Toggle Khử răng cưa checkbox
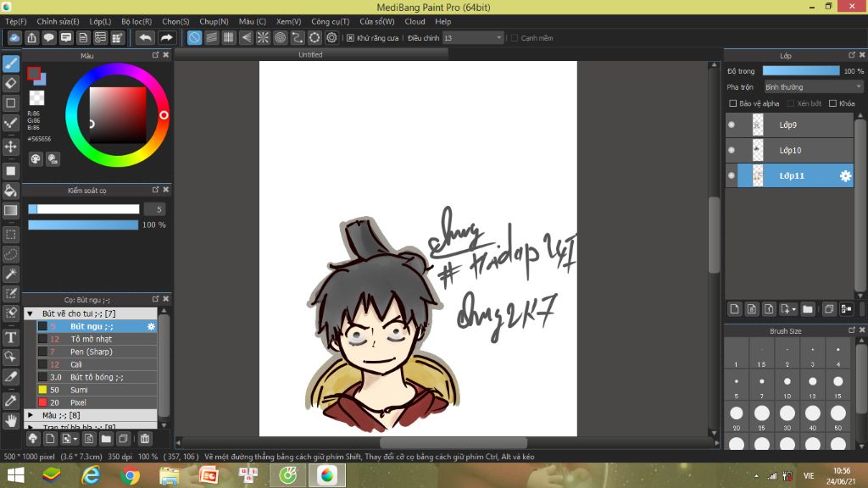Image resolution: width=868 pixels, height=488 pixels. coord(350,38)
